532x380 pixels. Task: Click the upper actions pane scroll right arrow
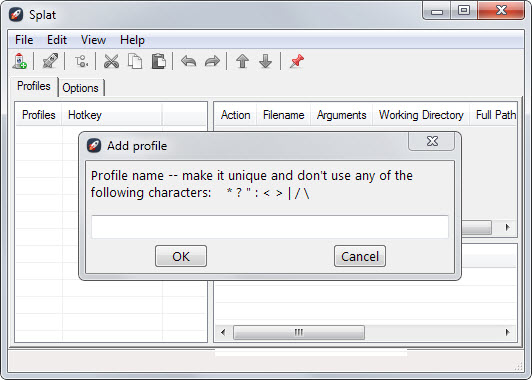click(x=508, y=227)
